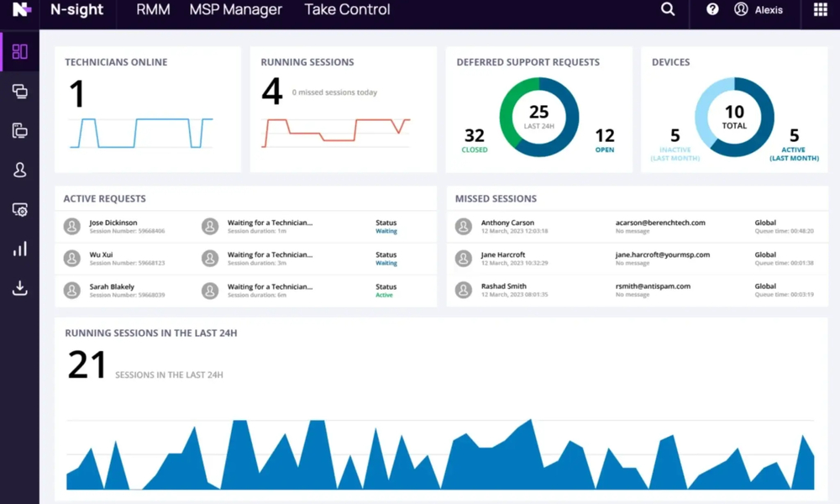Viewport: 840px width, 504px height.
Task: Open the technicians section in the sidebar
Action: 20,170
